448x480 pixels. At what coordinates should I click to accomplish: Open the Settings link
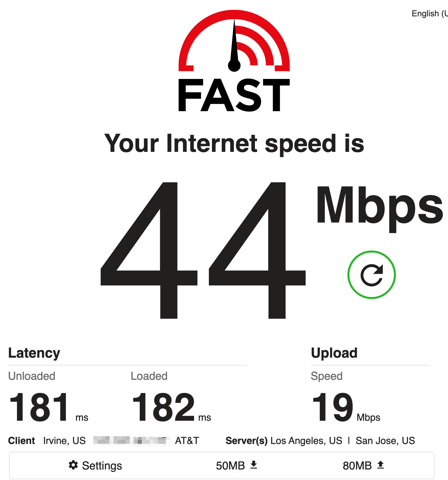click(x=95, y=465)
